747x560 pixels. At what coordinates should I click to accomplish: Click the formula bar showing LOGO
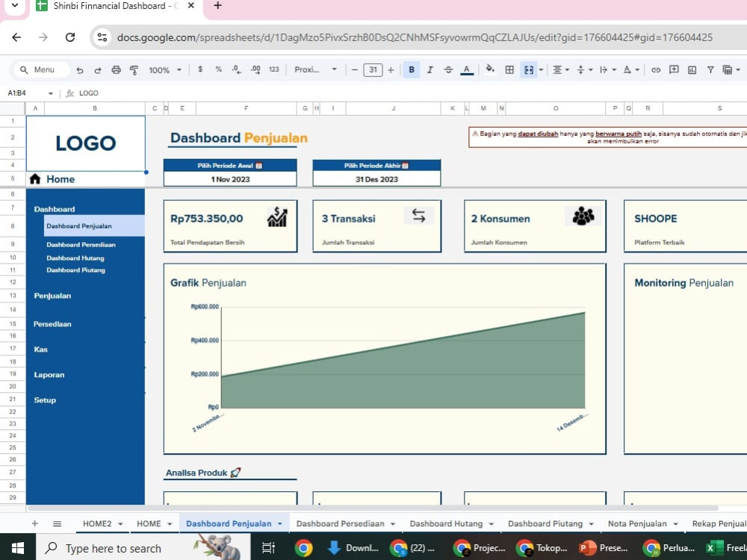pyautogui.click(x=409, y=93)
